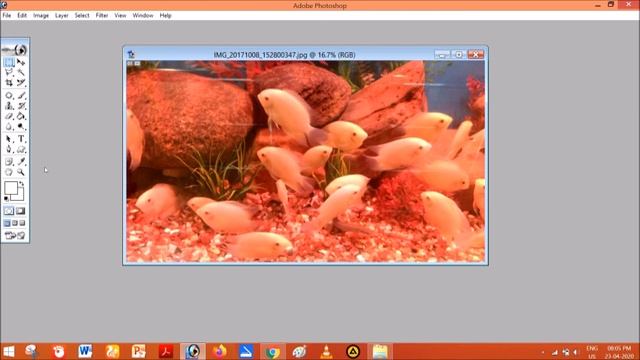
Task: Pick the Eraser tool
Action: point(9,116)
